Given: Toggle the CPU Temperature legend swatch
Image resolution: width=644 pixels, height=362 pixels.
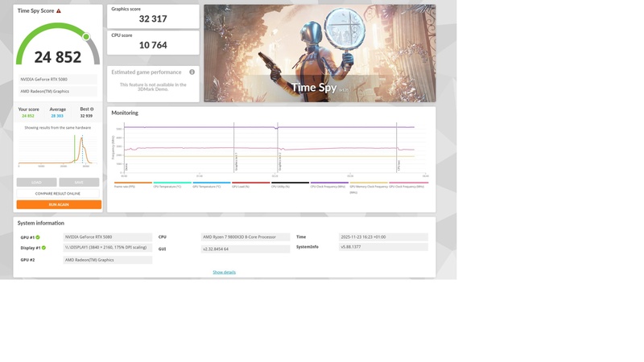Looking at the screenshot, I should point(172,183).
